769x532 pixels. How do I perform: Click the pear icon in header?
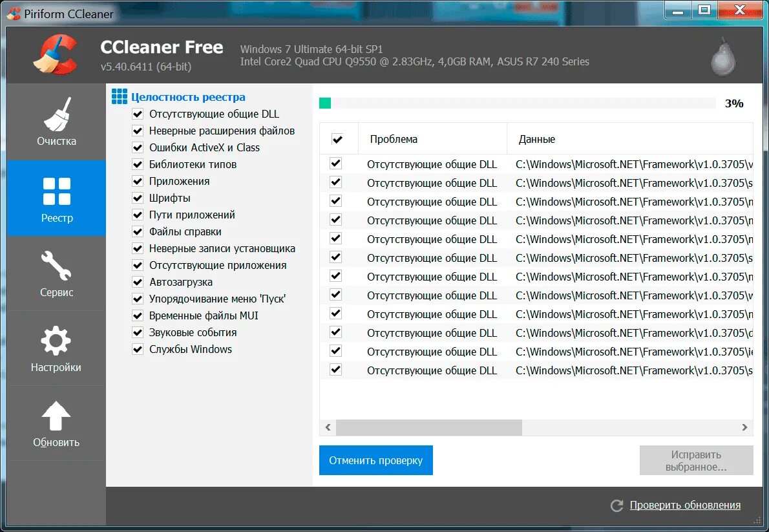pos(723,58)
